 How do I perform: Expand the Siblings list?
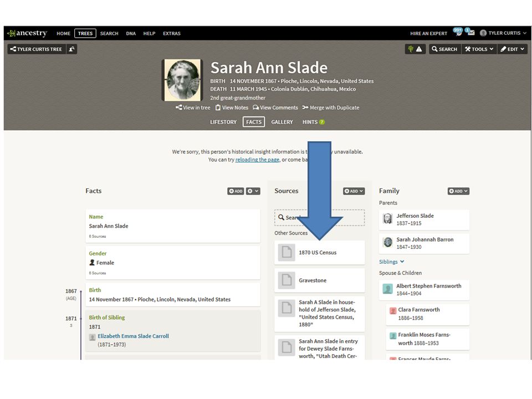392,262
